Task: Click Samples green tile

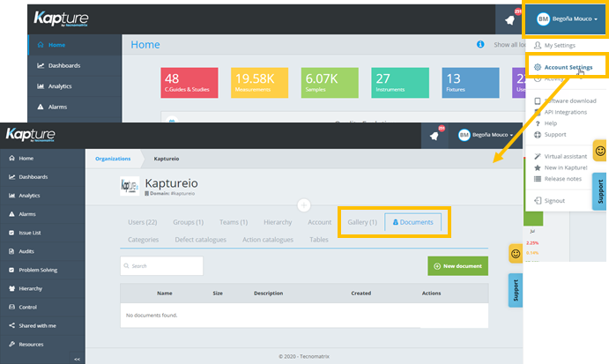Action: (x=330, y=83)
